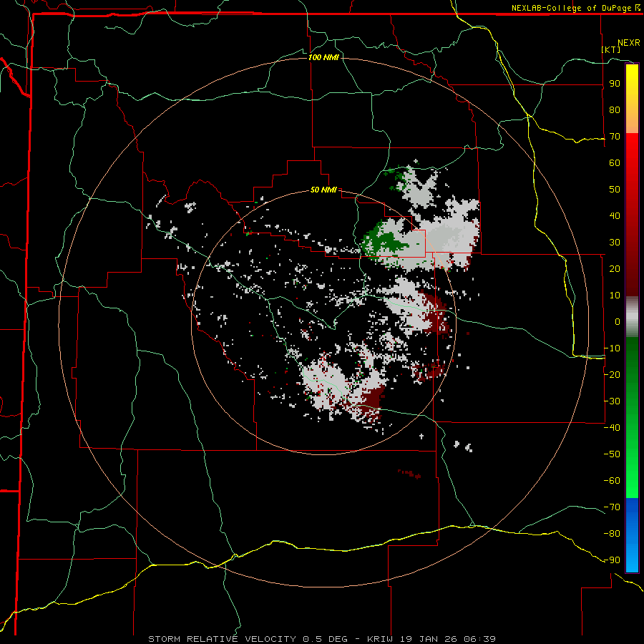Click the -60 value on velocity scale
Image resolution: width=644 pixels, height=644 pixels.
click(612, 481)
